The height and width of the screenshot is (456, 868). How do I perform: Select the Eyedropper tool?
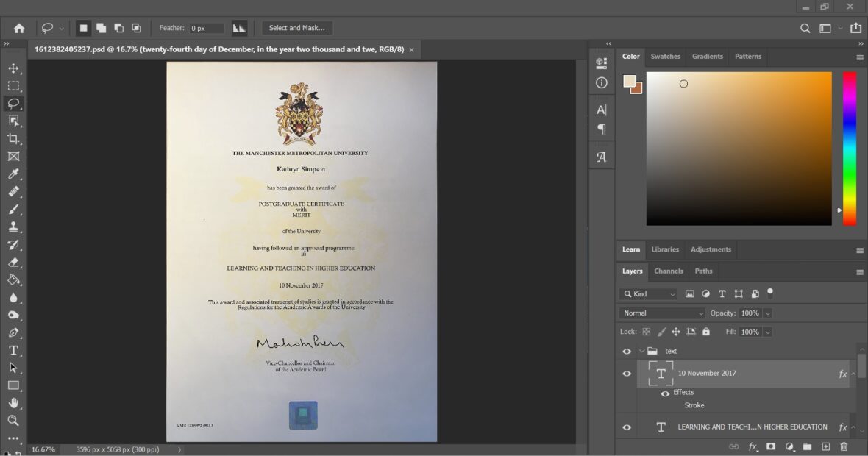click(13, 174)
